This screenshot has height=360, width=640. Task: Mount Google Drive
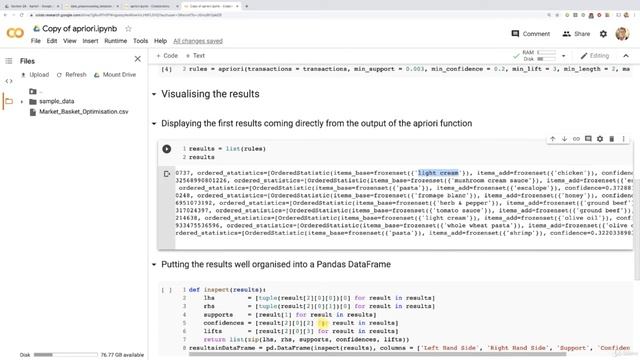point(115,75)
